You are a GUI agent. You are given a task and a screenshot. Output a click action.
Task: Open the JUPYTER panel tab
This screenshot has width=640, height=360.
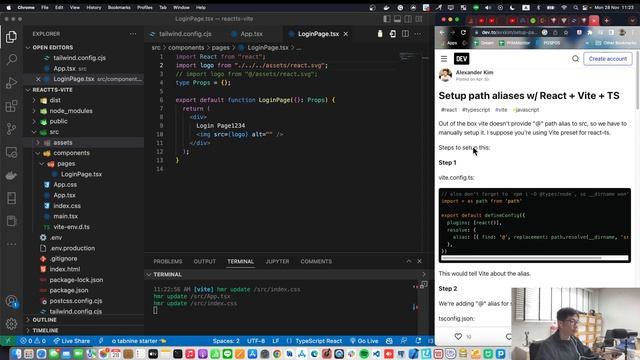click(277, 261)
